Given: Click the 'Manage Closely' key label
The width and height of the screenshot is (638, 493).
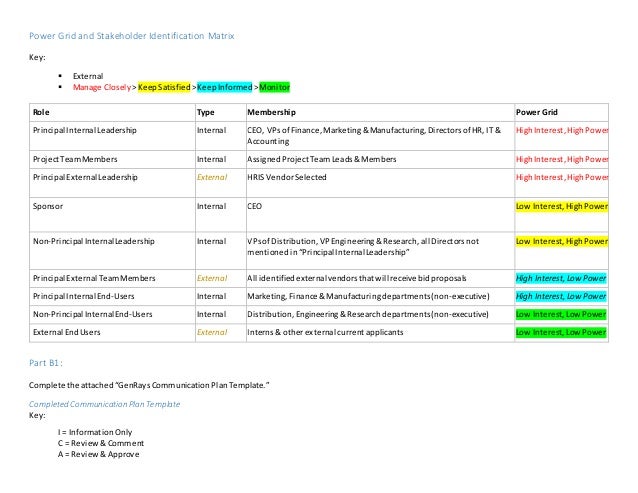Looking at the screenshot, I should coord(102,87).
